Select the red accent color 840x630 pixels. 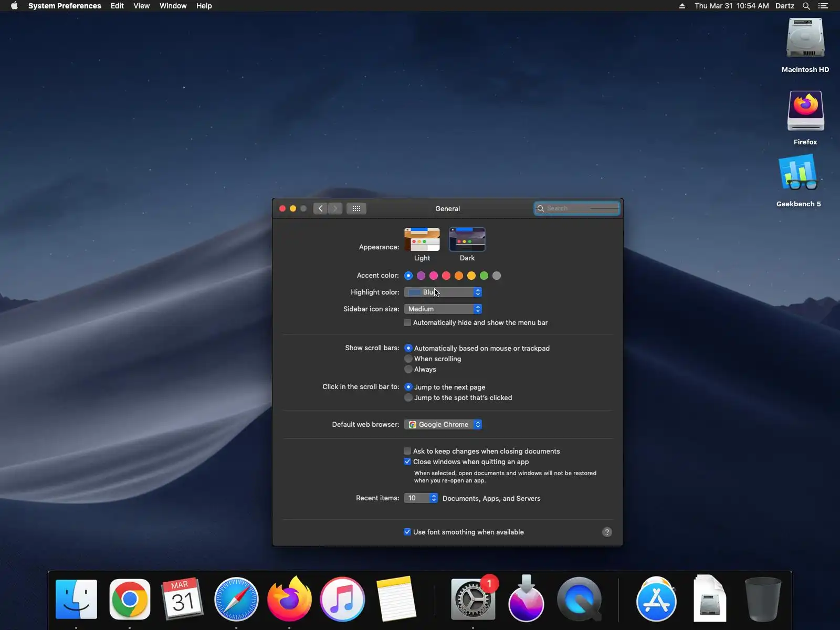point(446,276)
